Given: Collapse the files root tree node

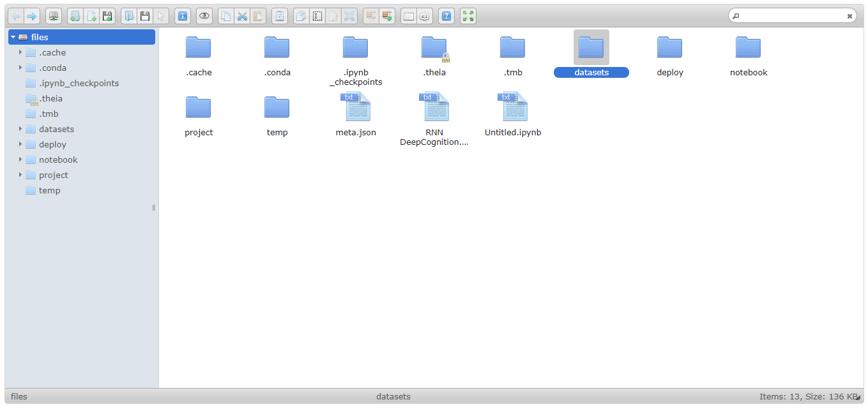Looking at the screenshot, I should click(13, 37).
